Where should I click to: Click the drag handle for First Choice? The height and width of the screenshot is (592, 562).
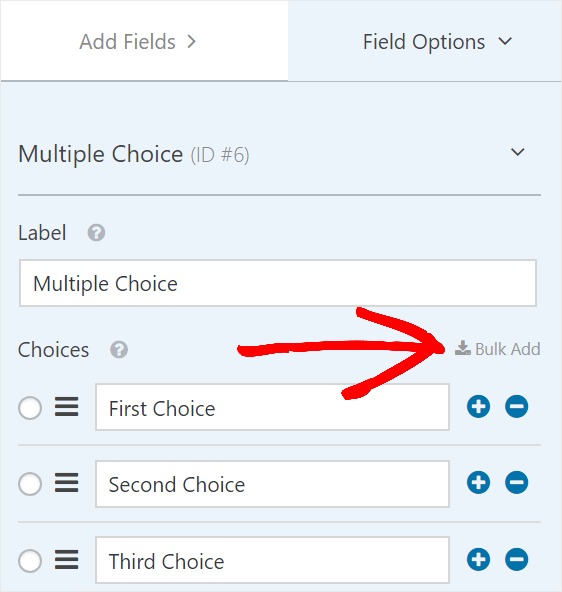point(66,407)
